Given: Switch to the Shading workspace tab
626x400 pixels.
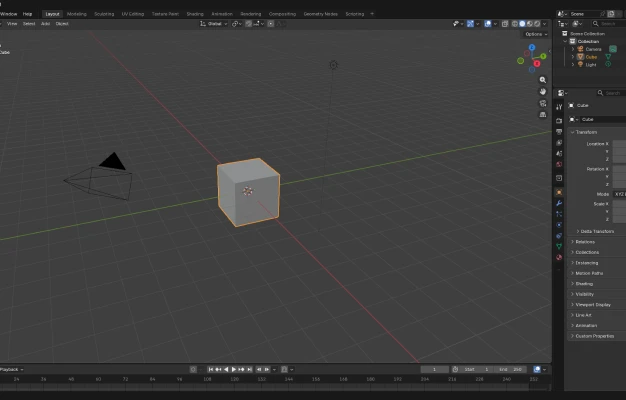Looking at the screenshot, I should click(195, 14).
